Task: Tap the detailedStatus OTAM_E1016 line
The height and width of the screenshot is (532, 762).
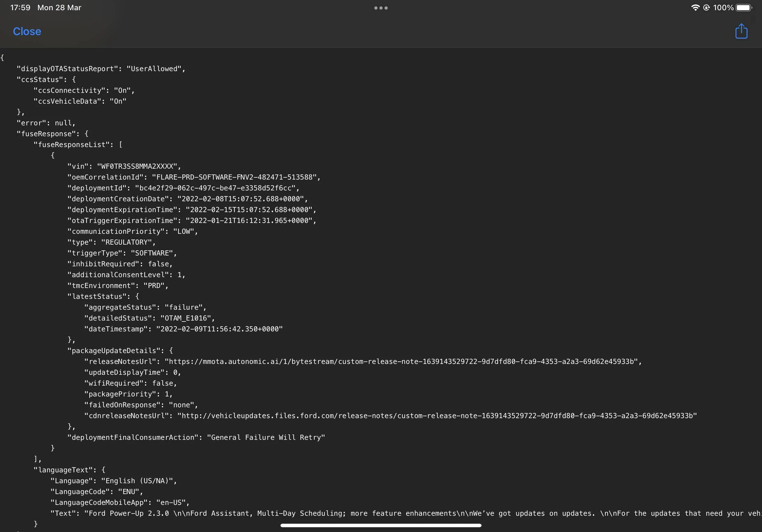Action: tap(150, 318)
